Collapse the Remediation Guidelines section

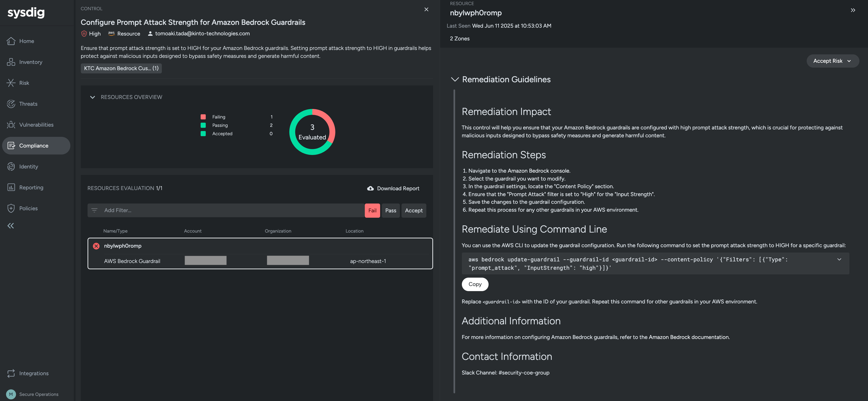[x=455, y=80]
